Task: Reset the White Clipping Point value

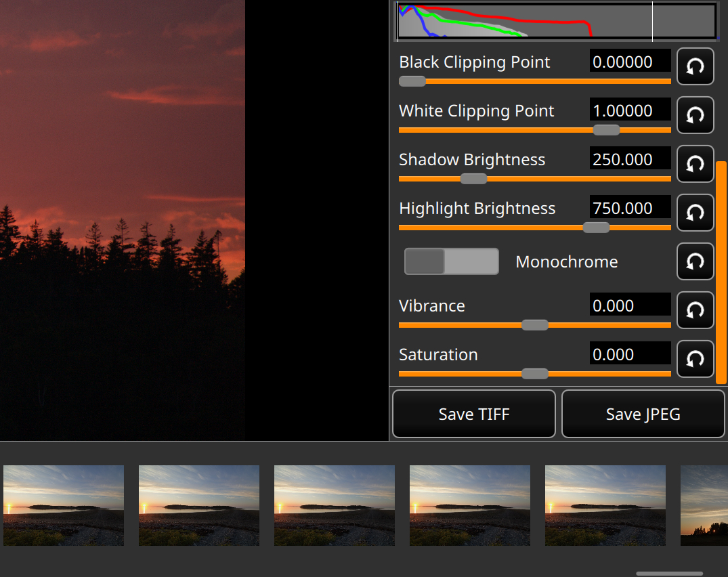Action: pyautogui.click(x=695, y=115)
